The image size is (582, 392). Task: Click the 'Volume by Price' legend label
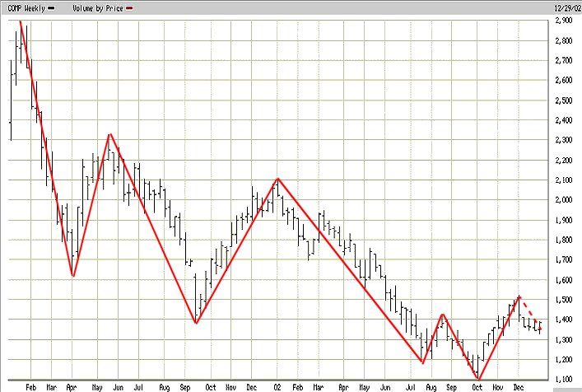tap(98, 8)
